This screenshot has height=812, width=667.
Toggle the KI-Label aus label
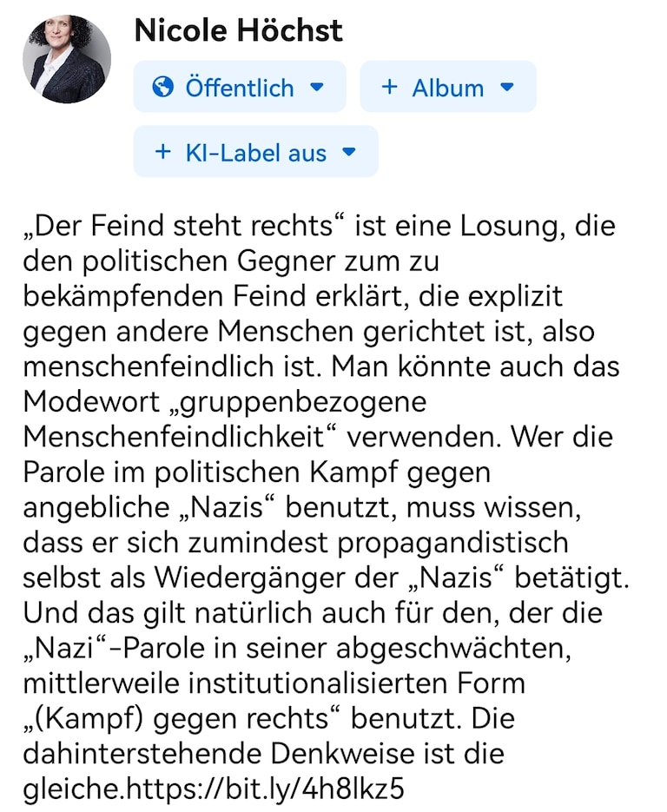pos(256,153)
